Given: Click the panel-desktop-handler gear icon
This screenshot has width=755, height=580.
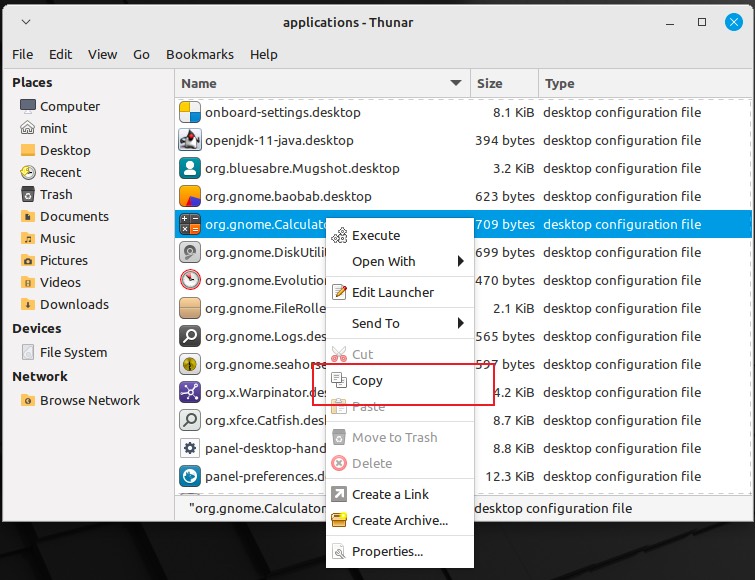Looking at the screenshot, I should pos(190,448).
